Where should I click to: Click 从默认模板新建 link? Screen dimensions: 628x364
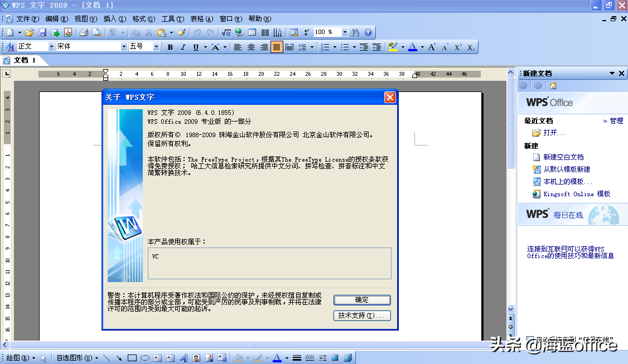tap(567, 169)
